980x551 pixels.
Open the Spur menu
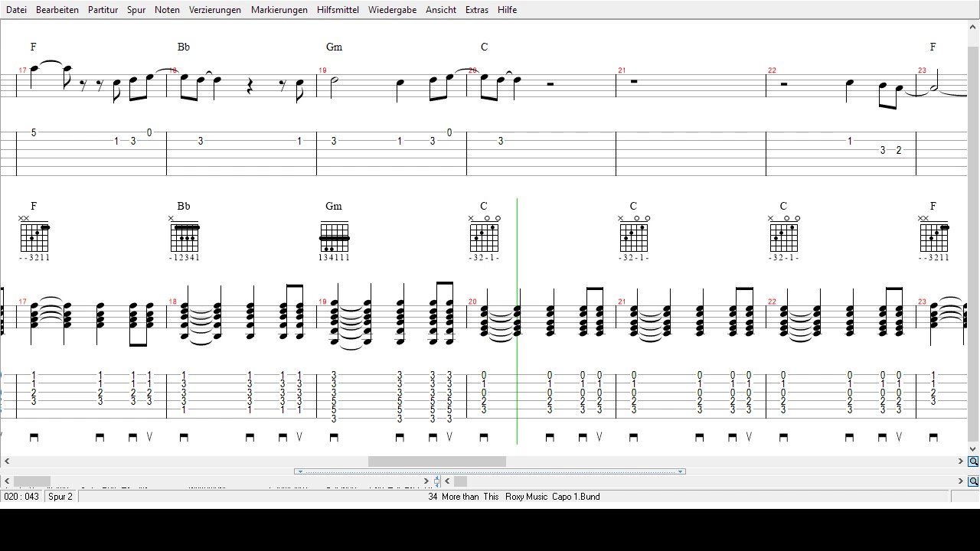[136, 10]
